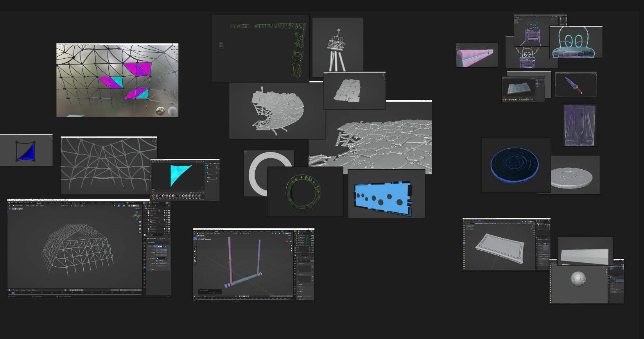Toggle the Clipping checkbox in the mirror modifier

click(157, 261)
